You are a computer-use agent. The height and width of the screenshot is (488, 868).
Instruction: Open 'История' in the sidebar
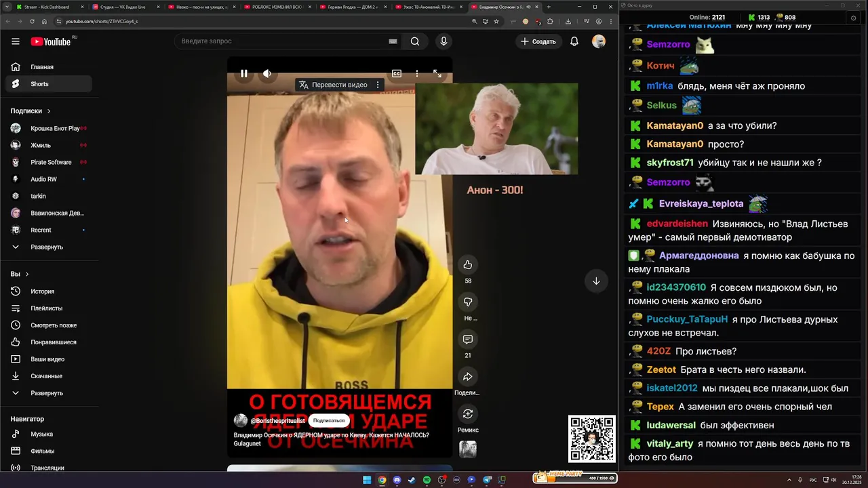click(49, 291)
